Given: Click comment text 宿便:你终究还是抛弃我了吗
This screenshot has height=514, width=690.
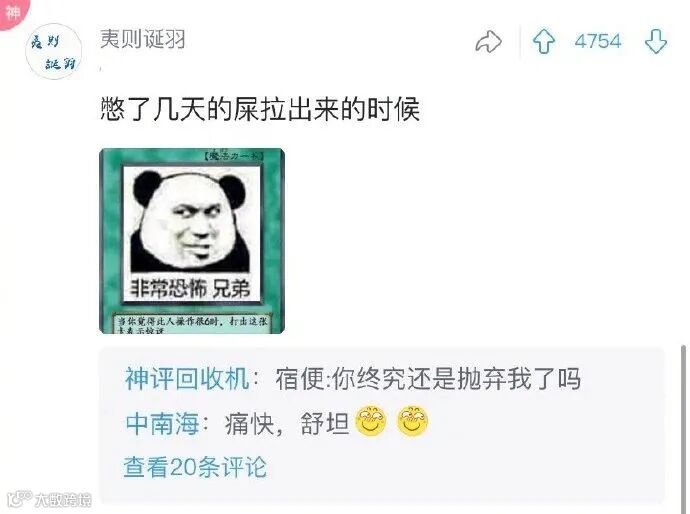Looking at the screenshot, I should tap(428, 378).
